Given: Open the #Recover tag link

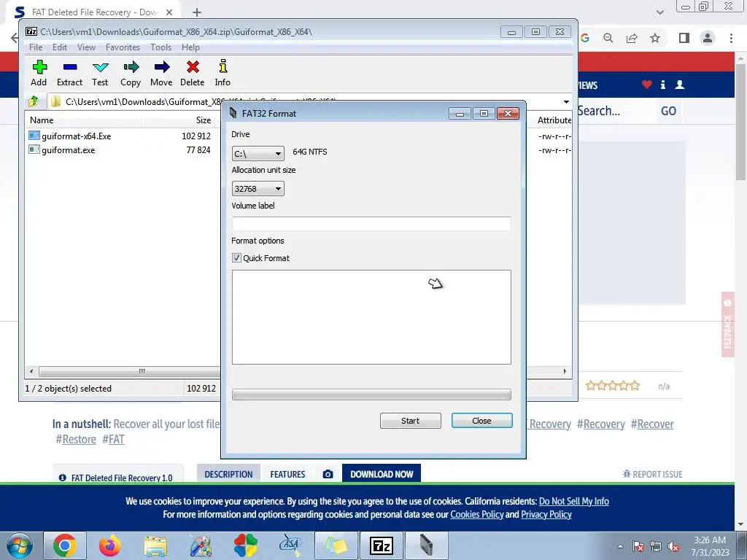Looking at the screenshot, I should pyautogui.click(x=652, y=424).
